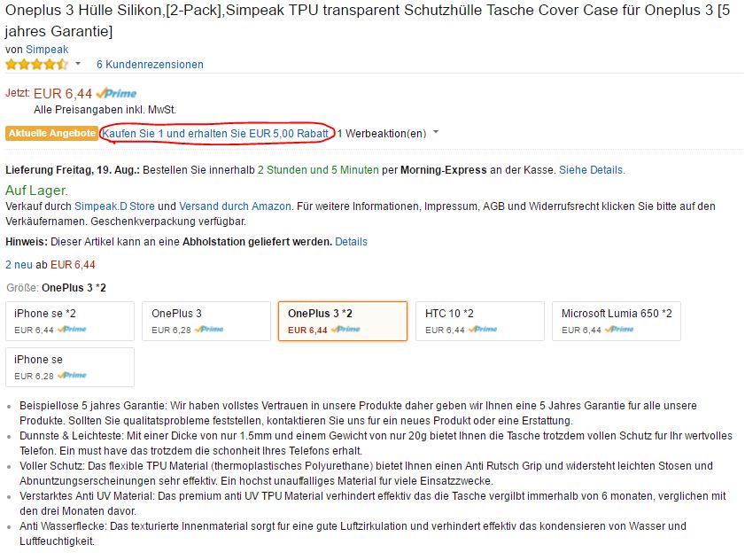Click the '2 neu' offers link
The image size is (745, 560).
19,265
